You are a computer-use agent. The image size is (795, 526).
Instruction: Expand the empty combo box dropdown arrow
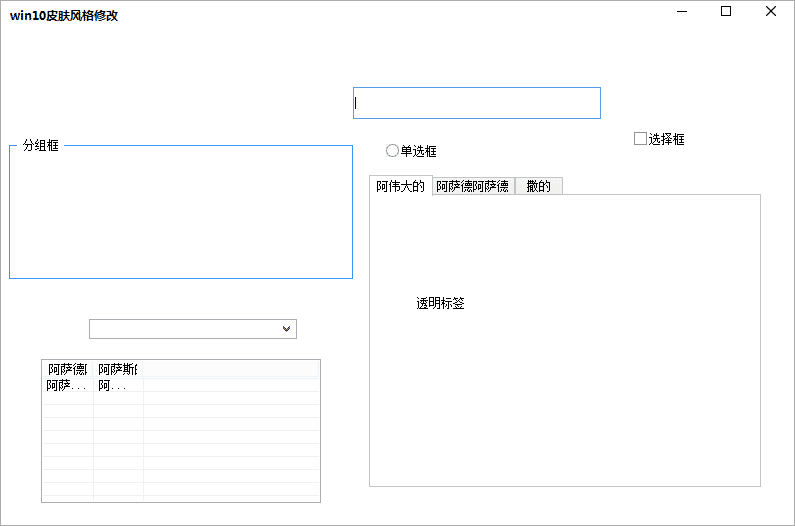[x=286, y=329]
